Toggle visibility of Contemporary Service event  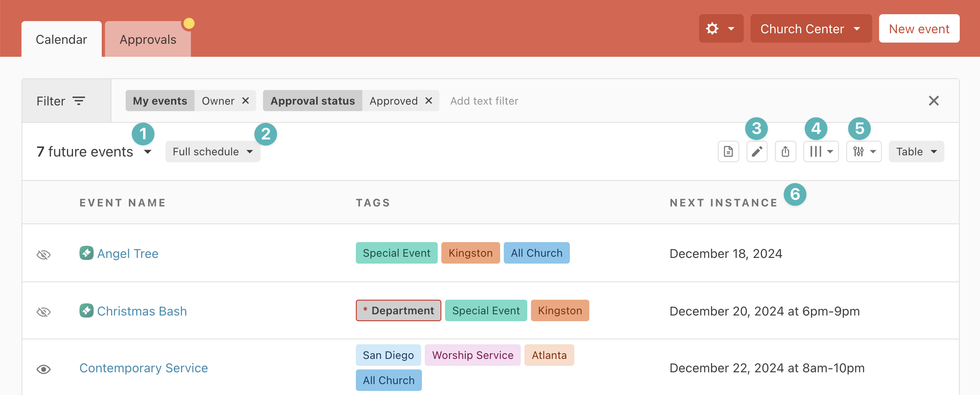[x=44, y=369]
